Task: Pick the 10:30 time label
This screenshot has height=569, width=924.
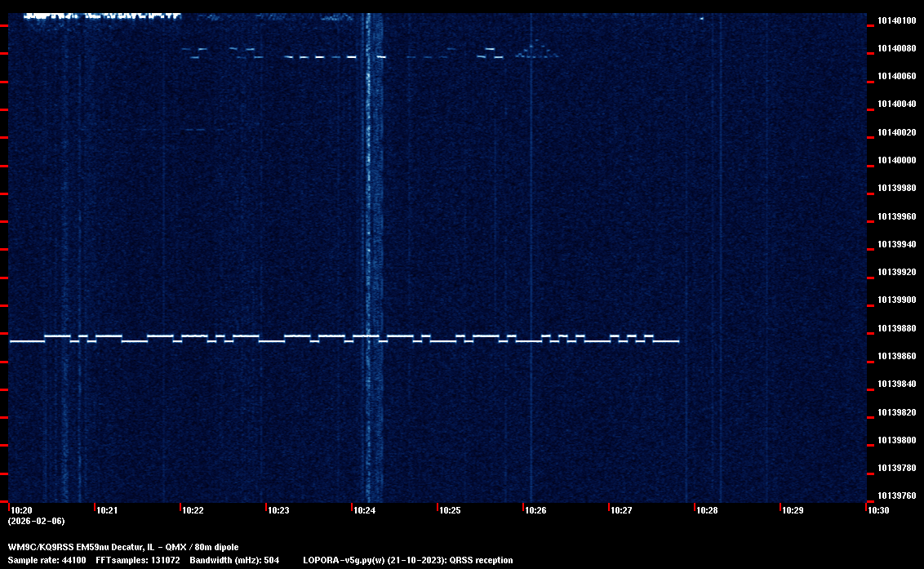Action: (877, 510)
